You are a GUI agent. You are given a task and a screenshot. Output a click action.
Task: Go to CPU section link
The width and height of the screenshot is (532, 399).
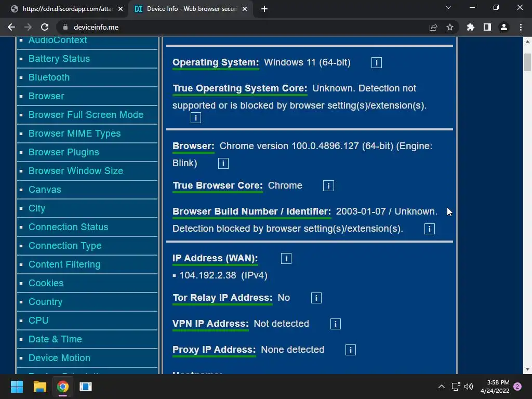[38, 320]
